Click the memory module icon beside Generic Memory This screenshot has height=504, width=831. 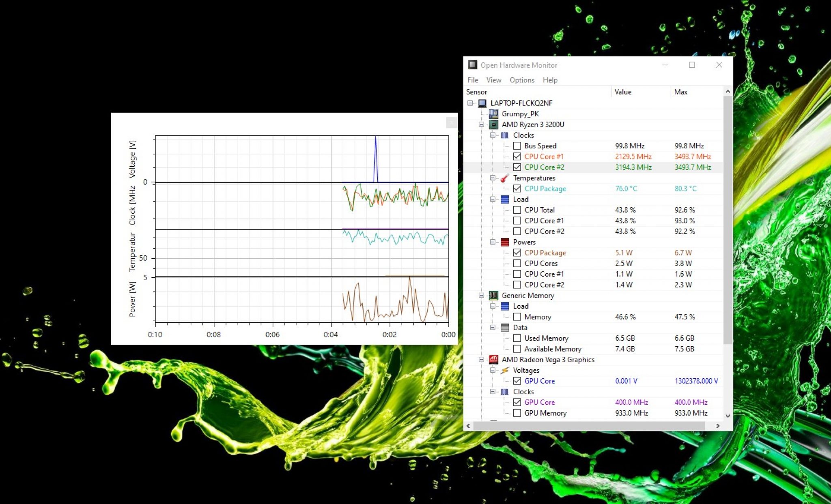point(494,296)
